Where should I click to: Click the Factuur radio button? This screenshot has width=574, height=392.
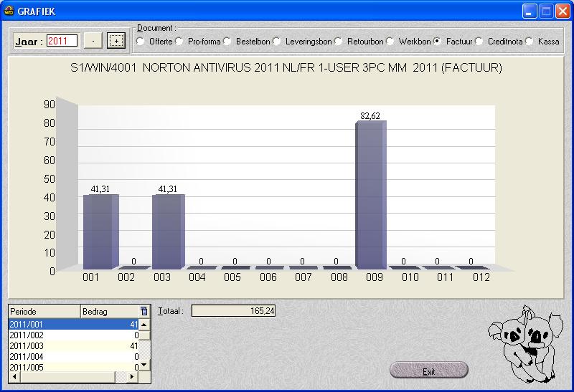437,42
